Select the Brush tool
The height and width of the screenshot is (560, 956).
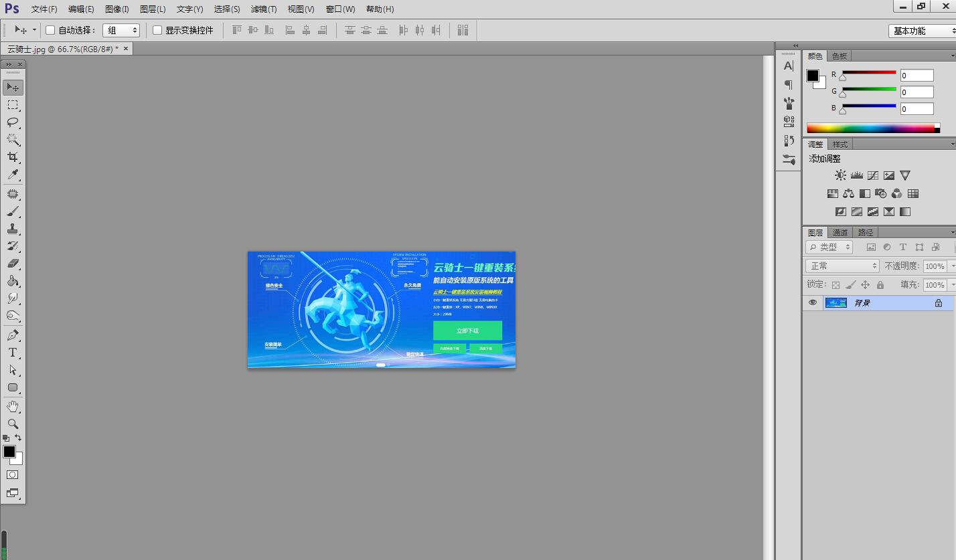[x=13, y=211]
